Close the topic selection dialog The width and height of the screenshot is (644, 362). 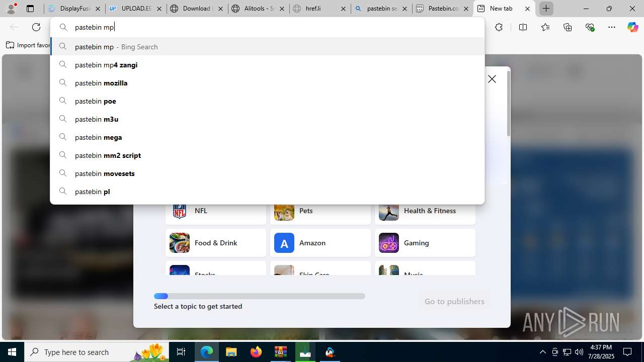[x=492, y=79]
